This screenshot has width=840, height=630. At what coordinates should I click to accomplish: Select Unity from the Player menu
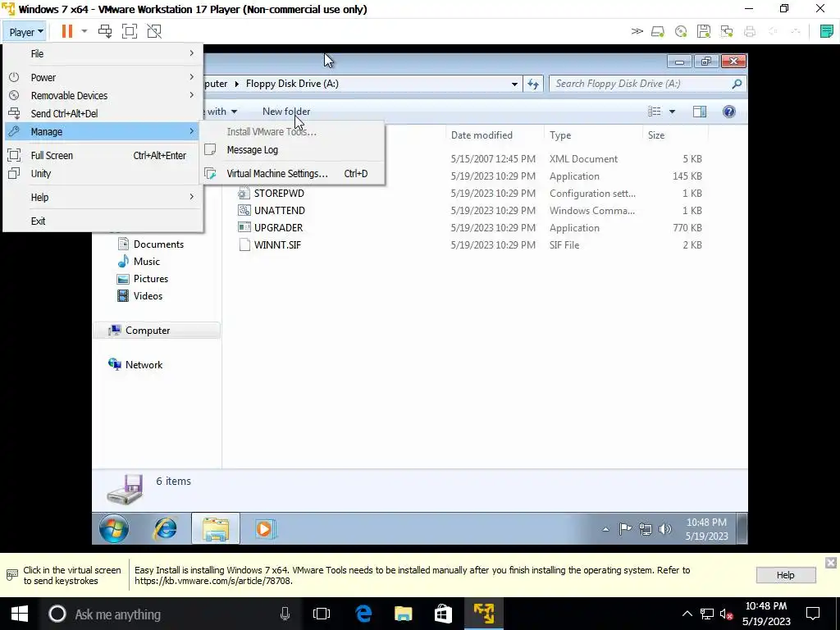103,174
